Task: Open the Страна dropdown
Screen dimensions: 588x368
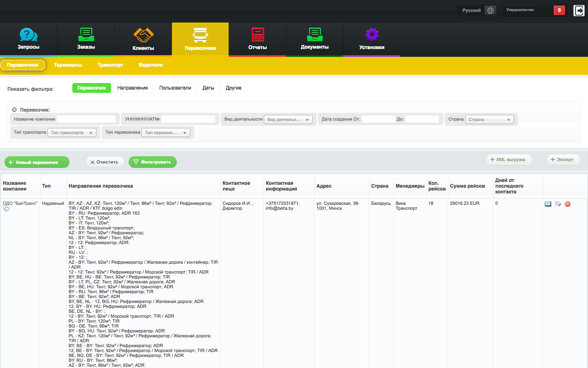Action: (489, 119)
